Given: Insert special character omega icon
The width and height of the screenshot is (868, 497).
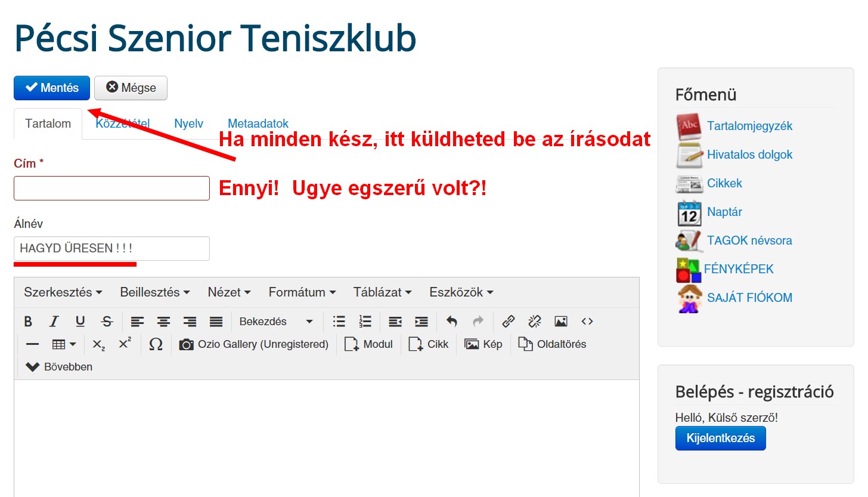Looking at the screenshot, I should (x=156, y=344).
